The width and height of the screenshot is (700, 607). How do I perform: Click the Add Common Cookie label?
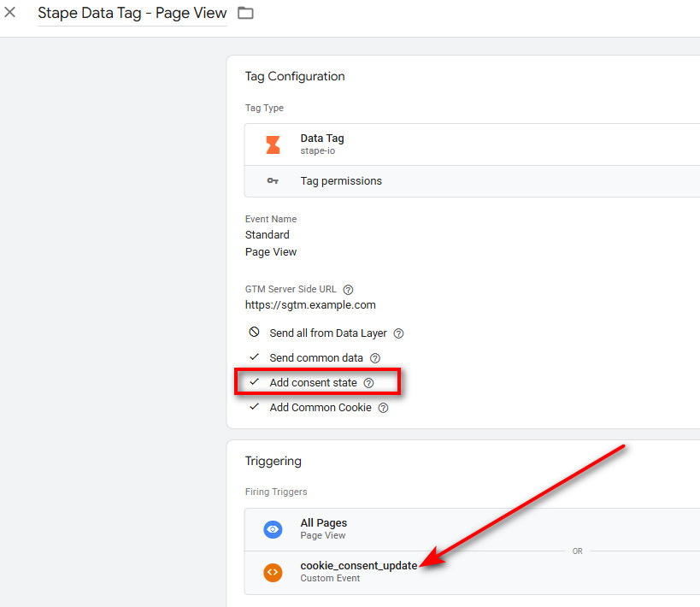[321, 407]
